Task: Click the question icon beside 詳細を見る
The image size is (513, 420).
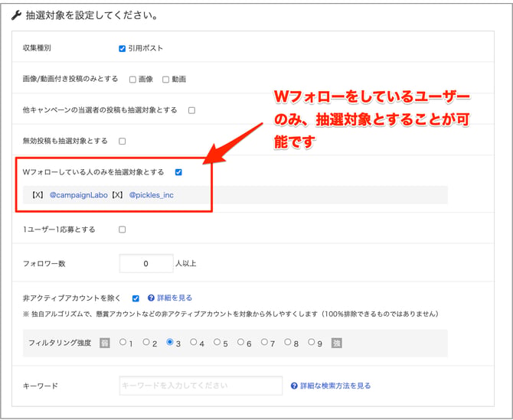Action: click(151, 298)
